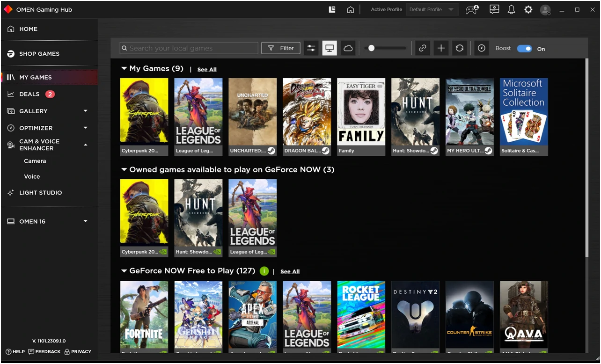Open the A.V.A game tile
Screen dimensions: 601x364
coord(524,317)
